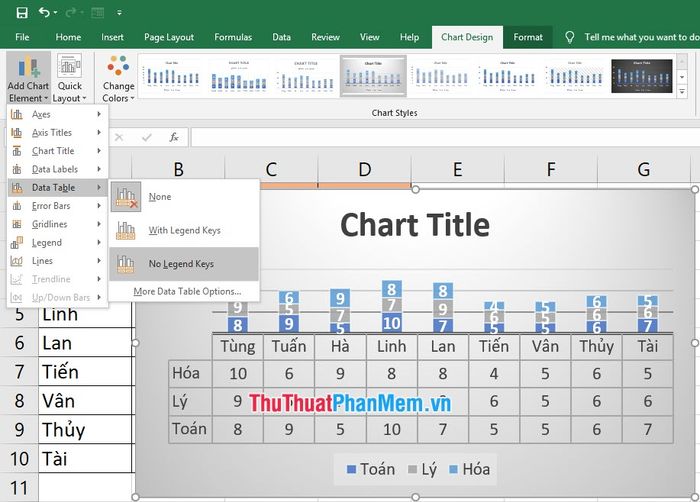Click the formula bar Cancel X icon

click(x=119, y=137)
